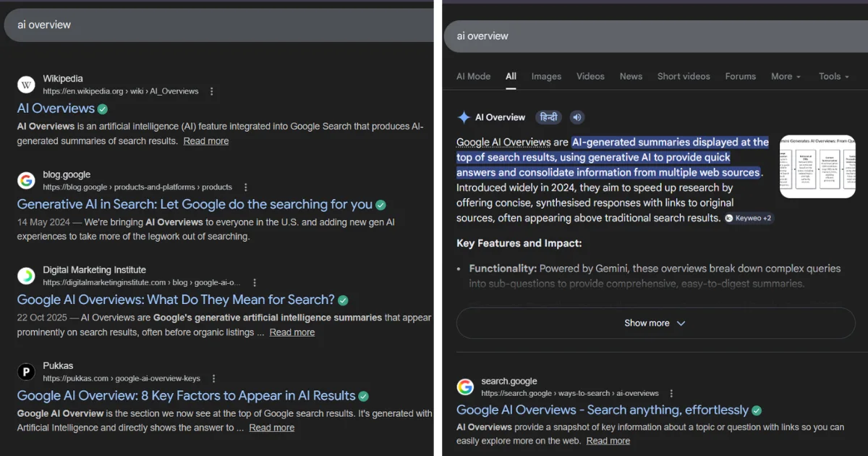Open Generative AI in Search blog link
868x456 pixels.
click(195, 204)
